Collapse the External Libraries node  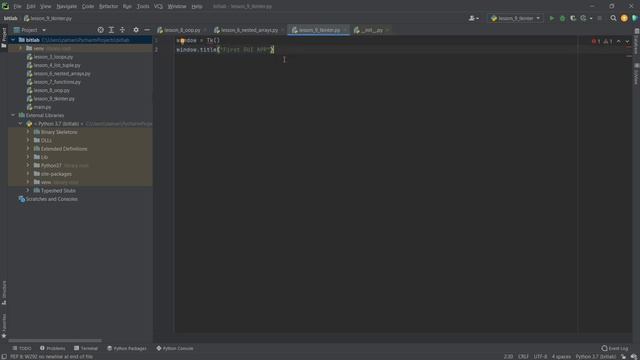pos(13,116)
